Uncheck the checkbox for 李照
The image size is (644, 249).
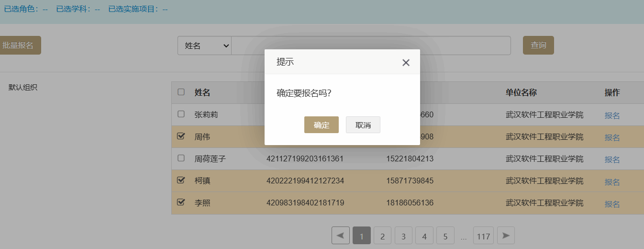pos(181,202)
